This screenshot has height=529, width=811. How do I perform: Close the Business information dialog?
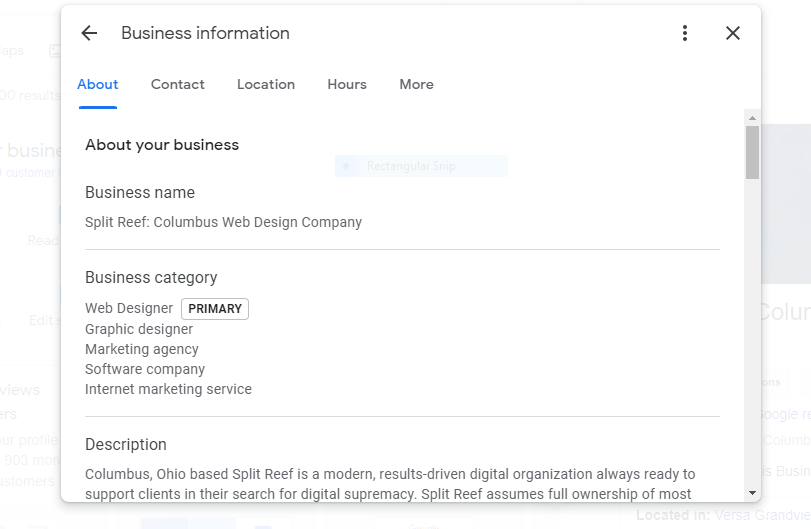[x=733, y=33]
